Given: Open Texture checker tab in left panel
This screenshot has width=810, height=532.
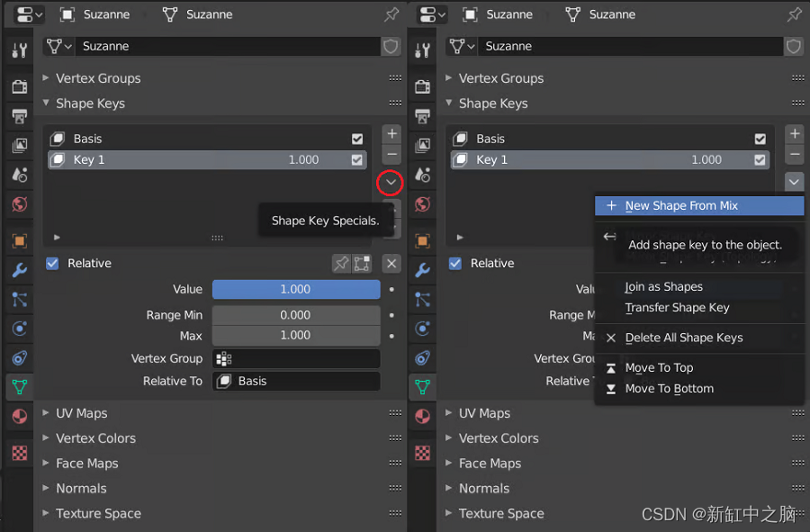Looking at the screenshot, I should pyautogui.click(x=20, y=453).
